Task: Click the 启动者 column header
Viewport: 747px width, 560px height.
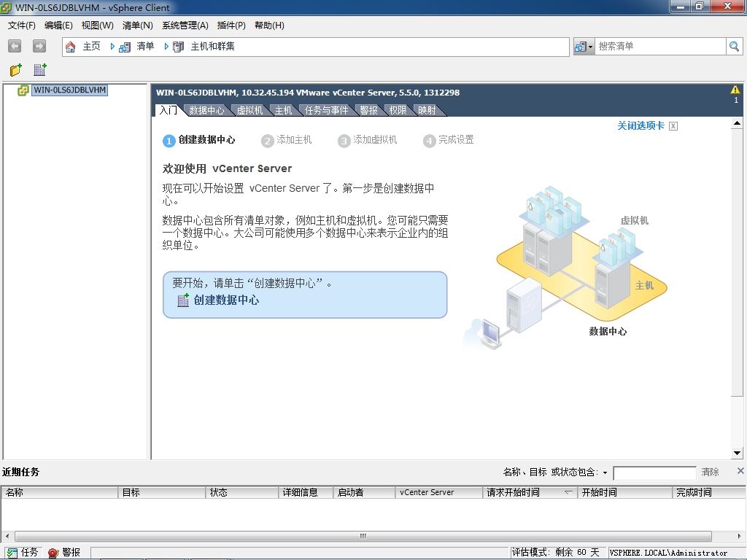Action: tap(365, 492)
